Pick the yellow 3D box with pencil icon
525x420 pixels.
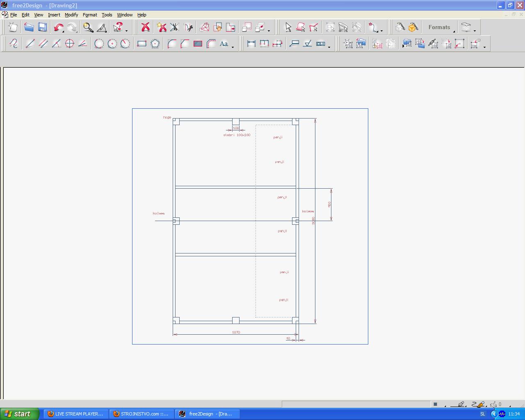pos(413,27)
